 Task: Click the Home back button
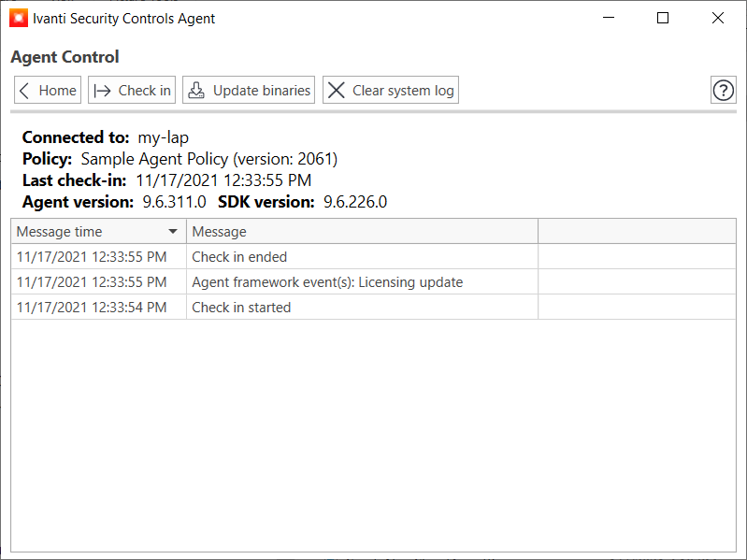(48, 90)
